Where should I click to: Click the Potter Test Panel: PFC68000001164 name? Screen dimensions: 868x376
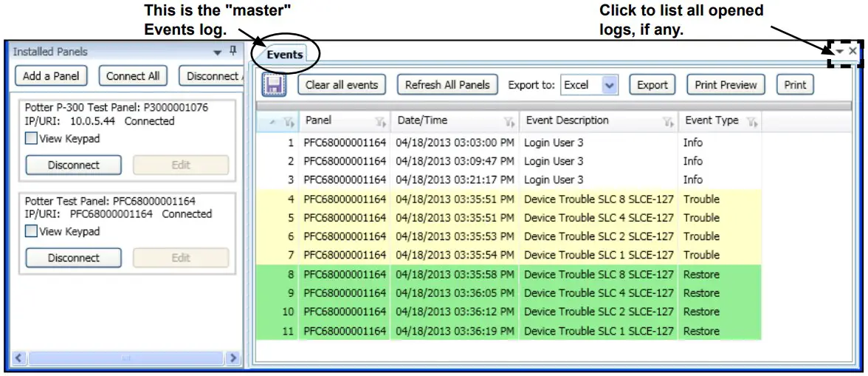111,201
